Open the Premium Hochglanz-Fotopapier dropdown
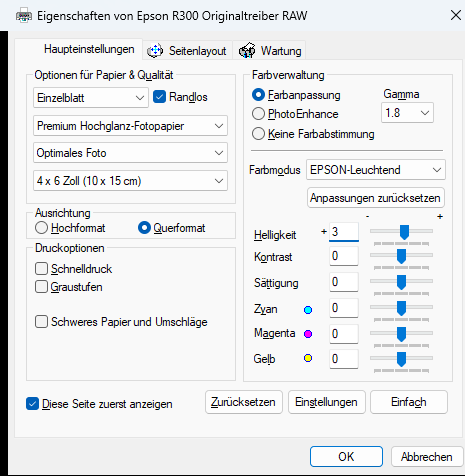465x476 pixels. 130,126
